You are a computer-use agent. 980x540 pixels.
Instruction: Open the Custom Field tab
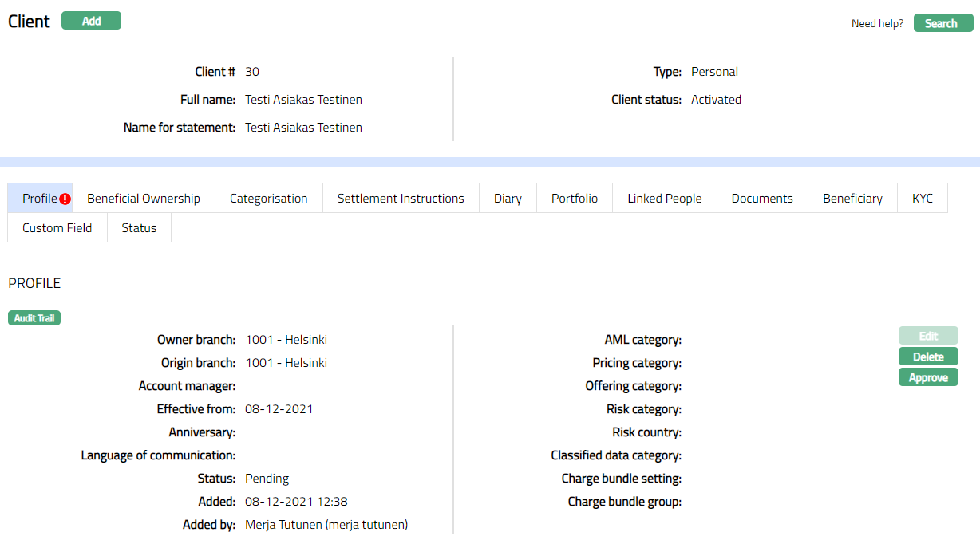[57, 228]
